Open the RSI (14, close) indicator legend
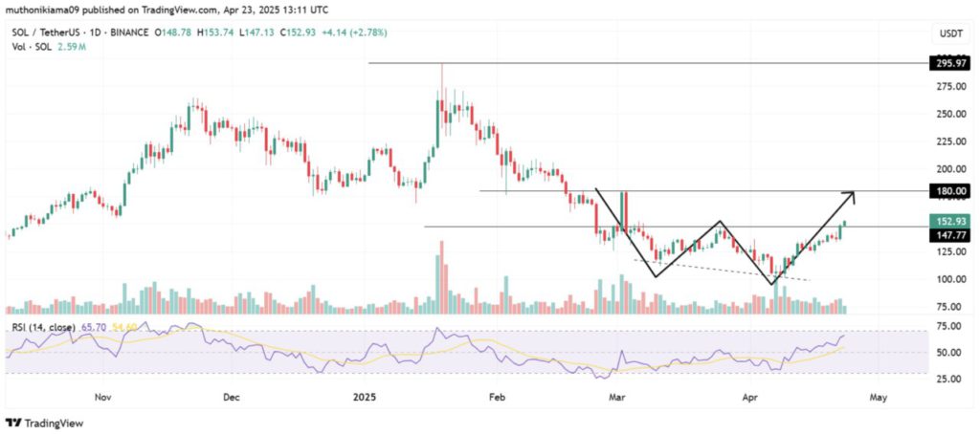This screenshot has width=980, height=434. coord(43,327)
